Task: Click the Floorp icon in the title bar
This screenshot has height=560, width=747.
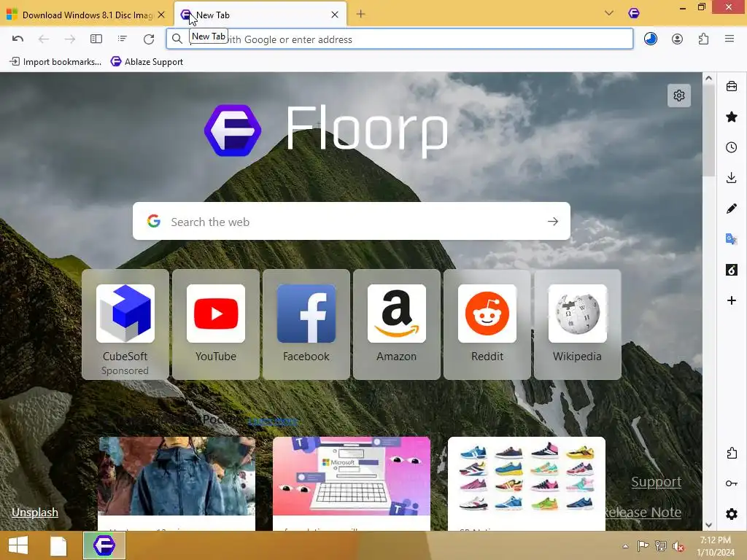Action: pyautogui.click(x=634, y=13)
